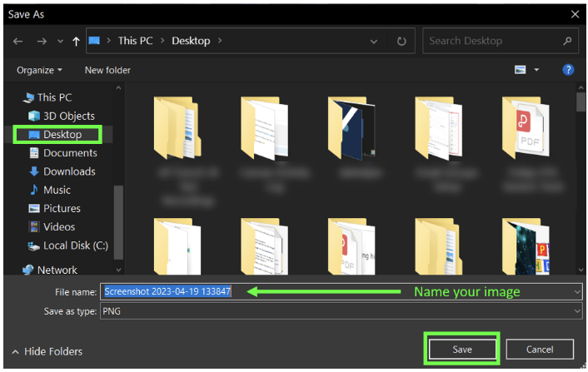Select Music in the navigation pane

[57, 190]
